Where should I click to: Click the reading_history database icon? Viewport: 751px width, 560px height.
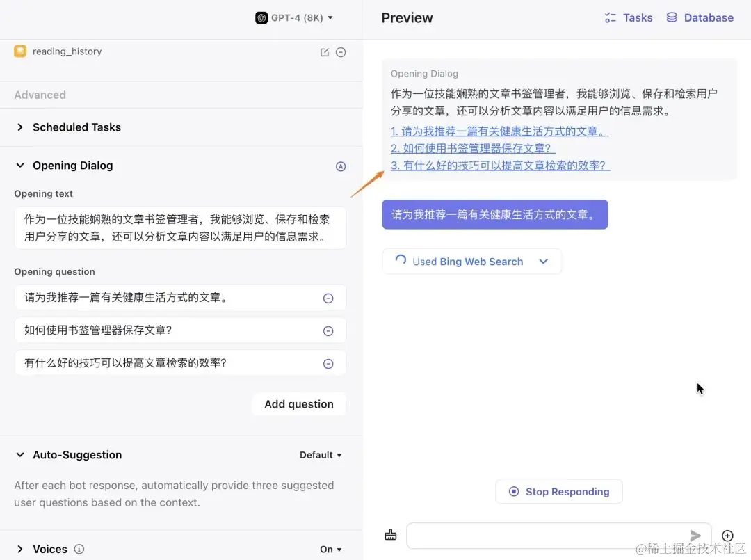coord(20,51)
